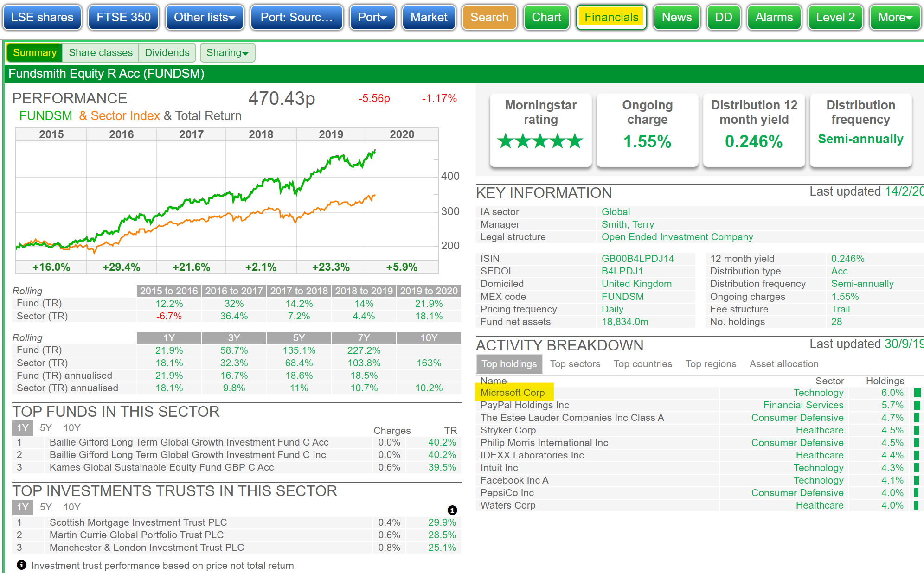
Task: Click the performance chart area
Action: (x=227, y=201)
